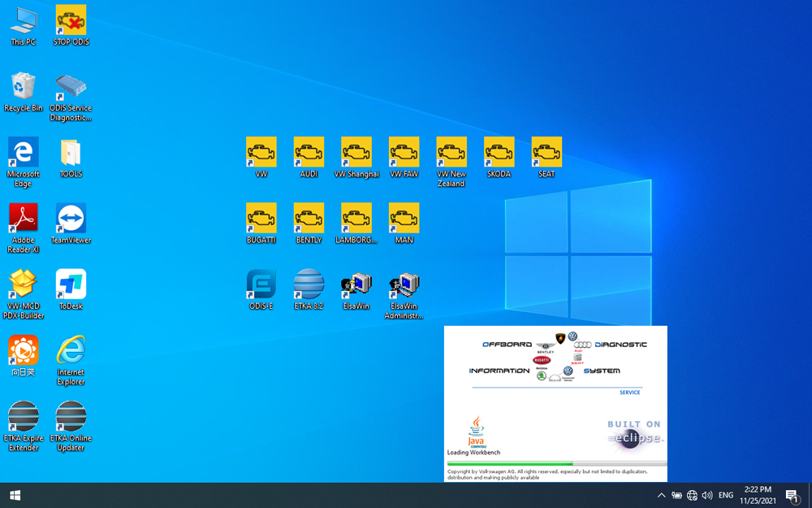The width and height of the screenshot is (812, 508).
Task: Open the Recycle Bin
Action: click(x=24, y=93)
